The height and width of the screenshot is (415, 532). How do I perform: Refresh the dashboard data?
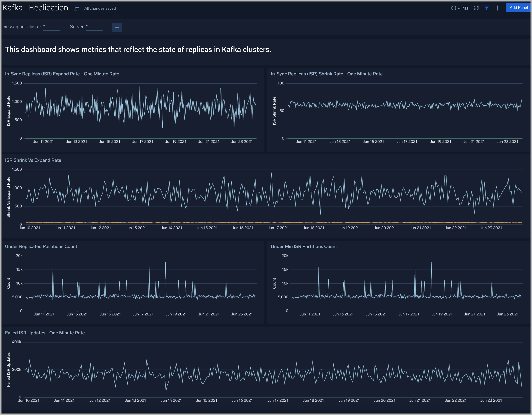(x=476, y=8)
